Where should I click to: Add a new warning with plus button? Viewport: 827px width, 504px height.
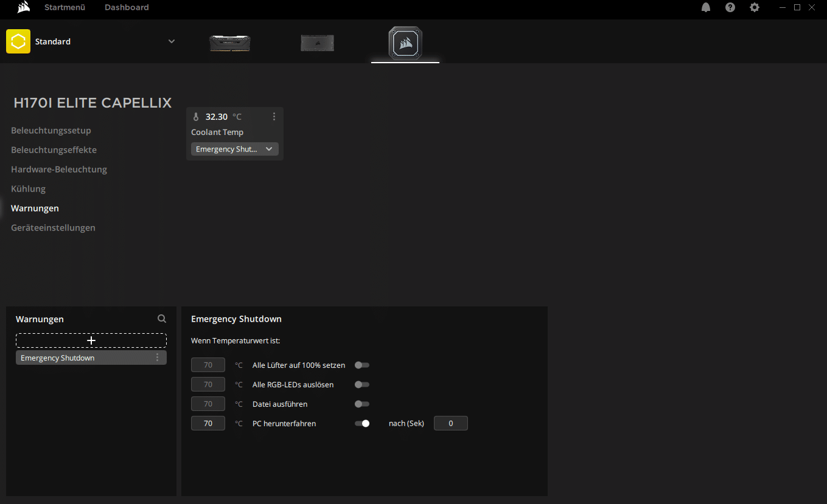(91, 340)
